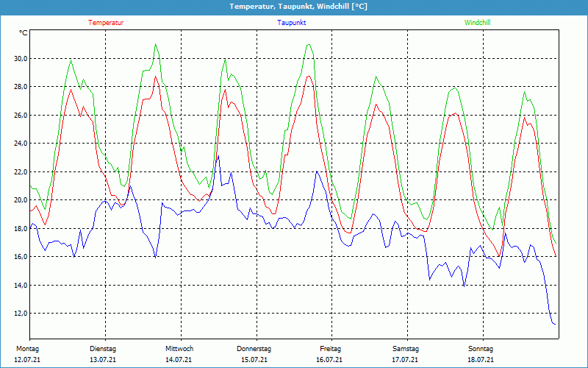Click the red Temperatur legend label
Viewport: 588px width, 368px height.
coord(106,23)
